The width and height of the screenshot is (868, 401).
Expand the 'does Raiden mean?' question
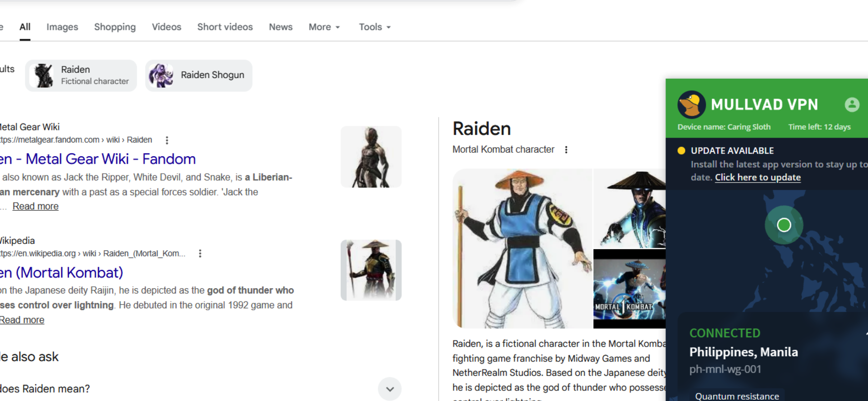(x=390, y=389)
